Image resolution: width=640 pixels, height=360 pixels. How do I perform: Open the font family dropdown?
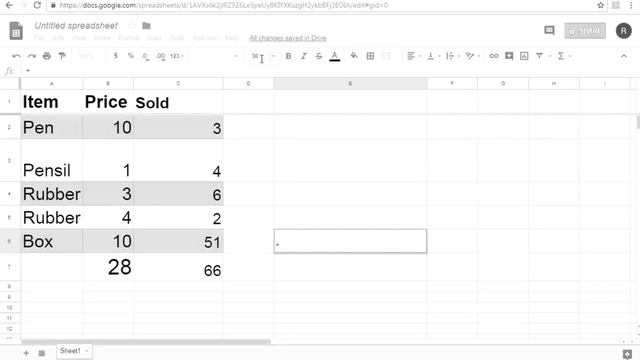click(214, 56)
